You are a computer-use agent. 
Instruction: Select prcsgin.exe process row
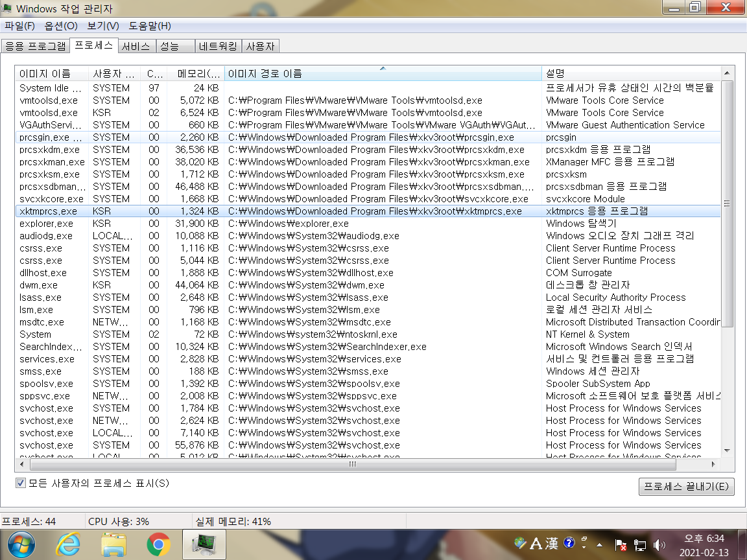click(x=368, y=137)
